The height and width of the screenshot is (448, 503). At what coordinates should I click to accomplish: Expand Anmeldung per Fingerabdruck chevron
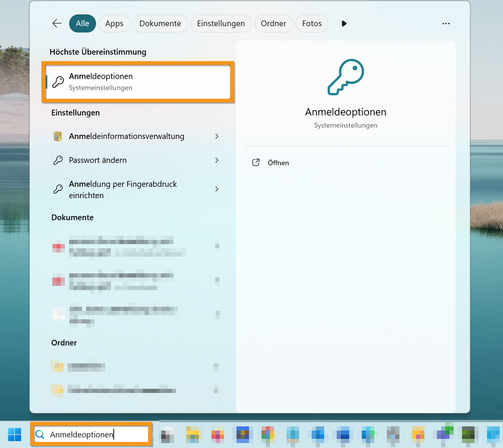pyautogui.click(x=217, y=189)
